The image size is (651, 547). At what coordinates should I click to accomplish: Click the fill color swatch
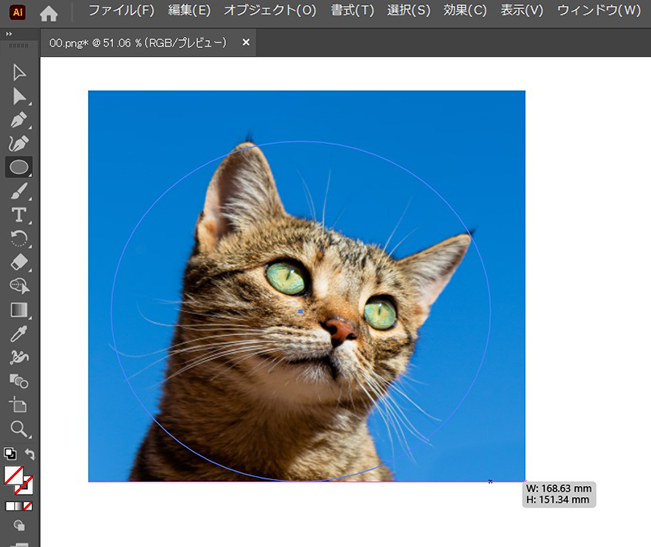(13, 475)
